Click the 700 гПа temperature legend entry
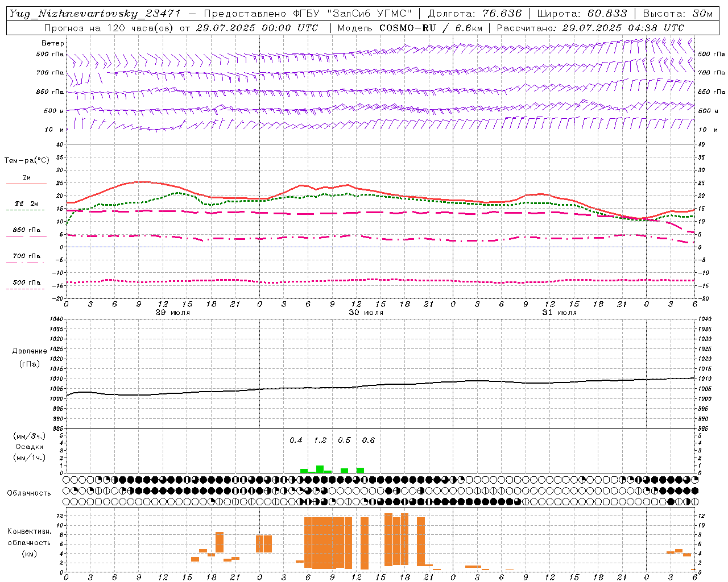Image resolution: width=728 pixels, height=582 pixels. (x=27, y=256)
